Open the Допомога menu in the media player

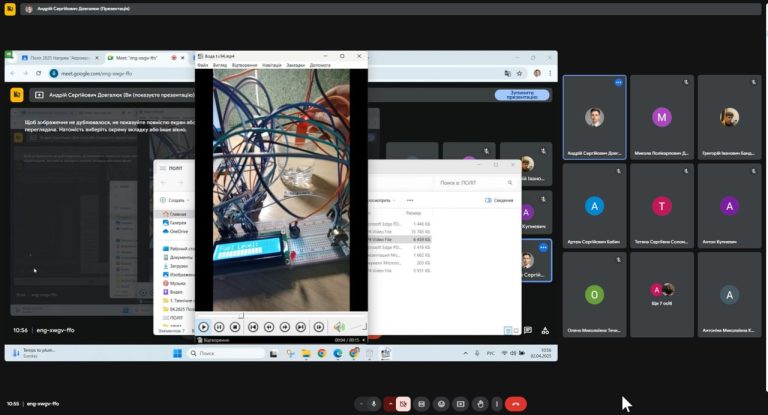click(x=320, y=65)
